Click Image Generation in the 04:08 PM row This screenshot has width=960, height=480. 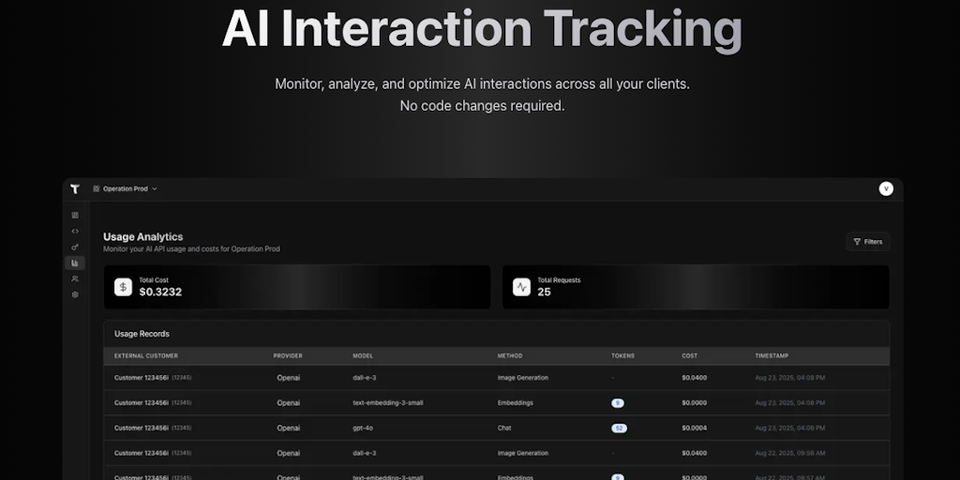(x=523, y=378)
